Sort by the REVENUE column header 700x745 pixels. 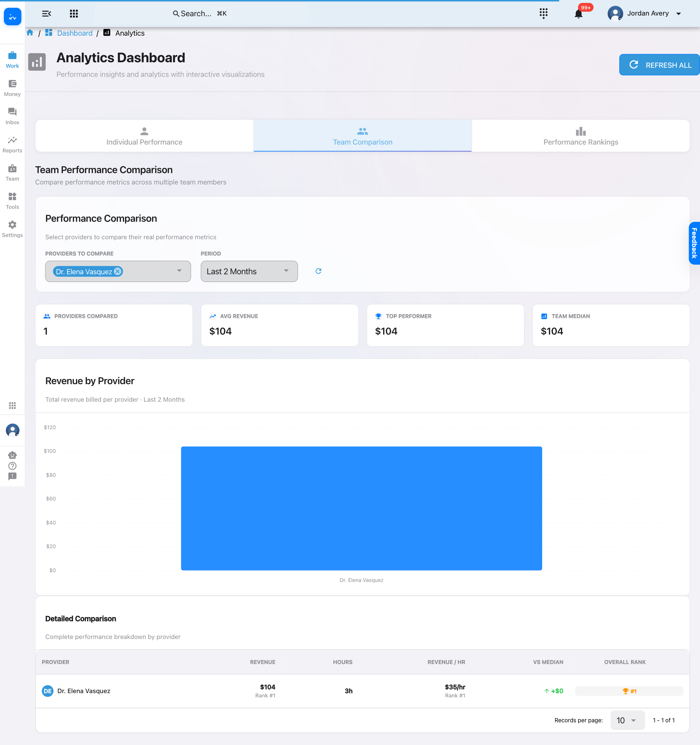(x=262, y=662)
